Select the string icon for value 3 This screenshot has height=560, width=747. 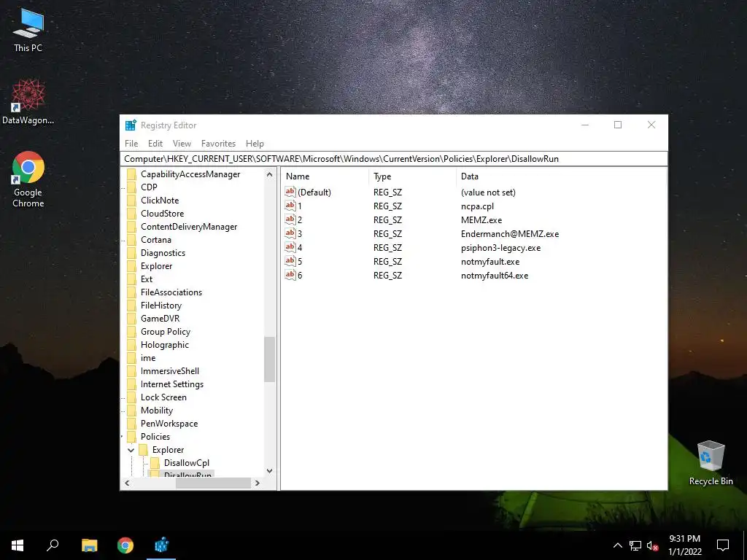[290, 233]
